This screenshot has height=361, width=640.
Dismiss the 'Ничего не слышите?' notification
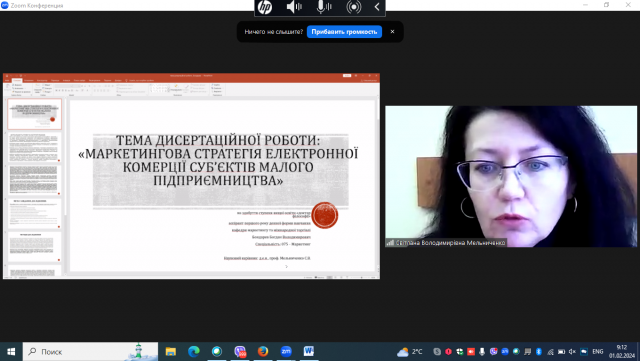click(392, 32)
